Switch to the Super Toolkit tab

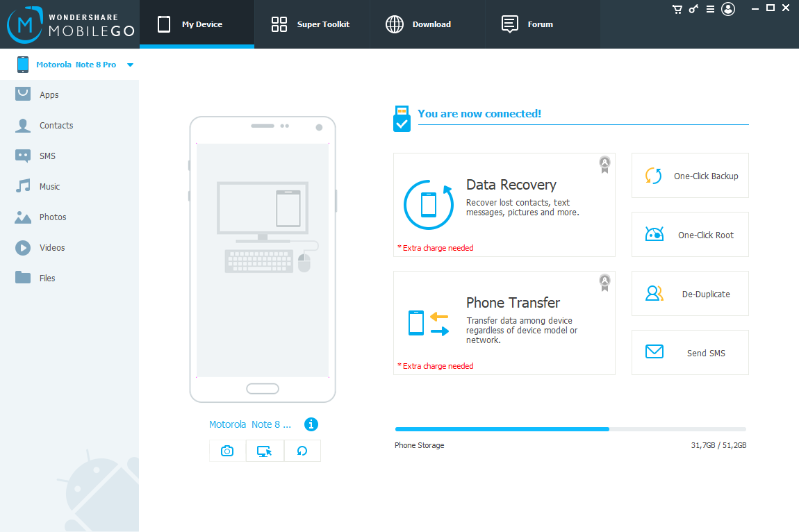311,24
